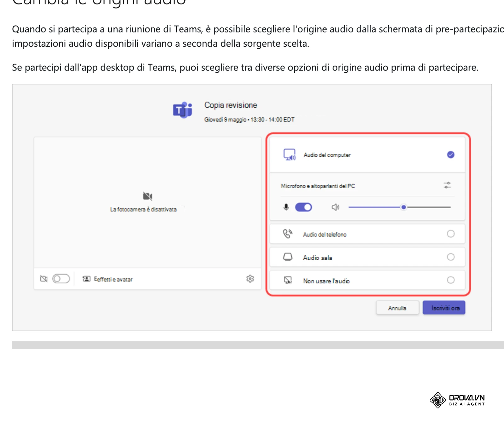Click the microphone icon beside the toggle
The width and height of the screenshot is (504, 421).
click(286, 207)
